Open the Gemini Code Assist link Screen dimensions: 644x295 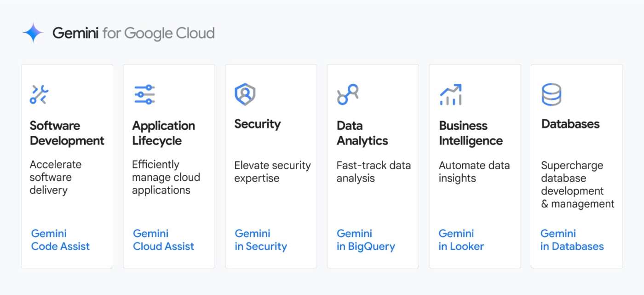pyautogui.click(x=60, y=240)
